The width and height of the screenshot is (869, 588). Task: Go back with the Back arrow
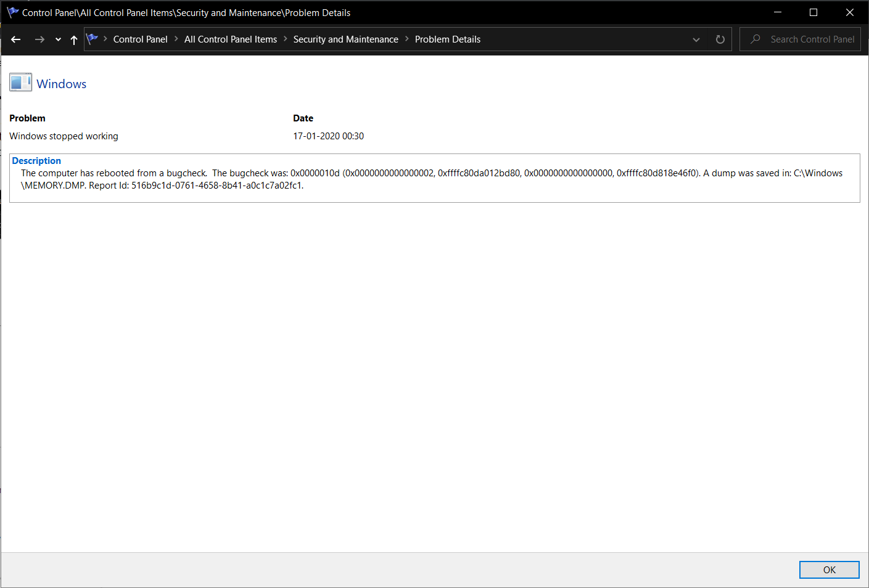click(16, 39)
